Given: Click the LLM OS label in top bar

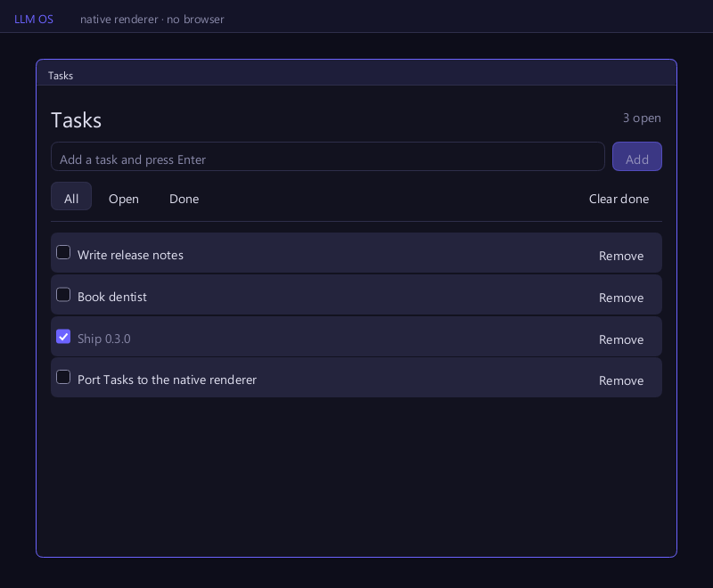Looking at the screenshot, I should click(34, 19).
